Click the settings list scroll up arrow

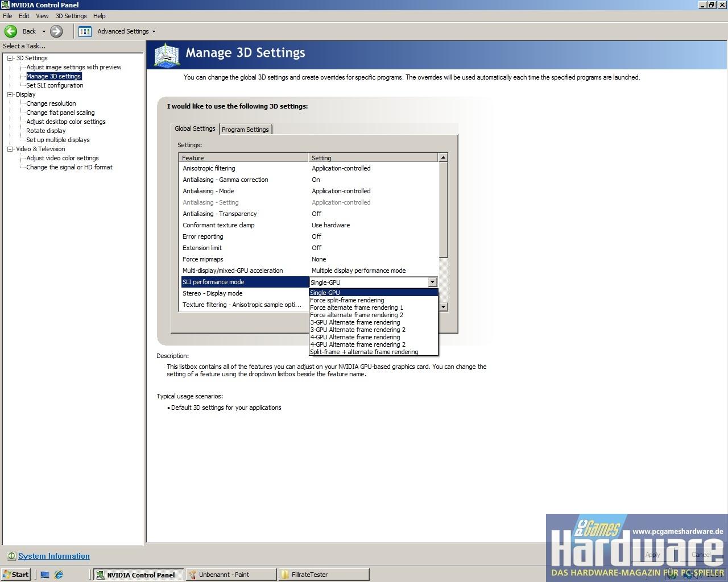click(x=444, y=157)
